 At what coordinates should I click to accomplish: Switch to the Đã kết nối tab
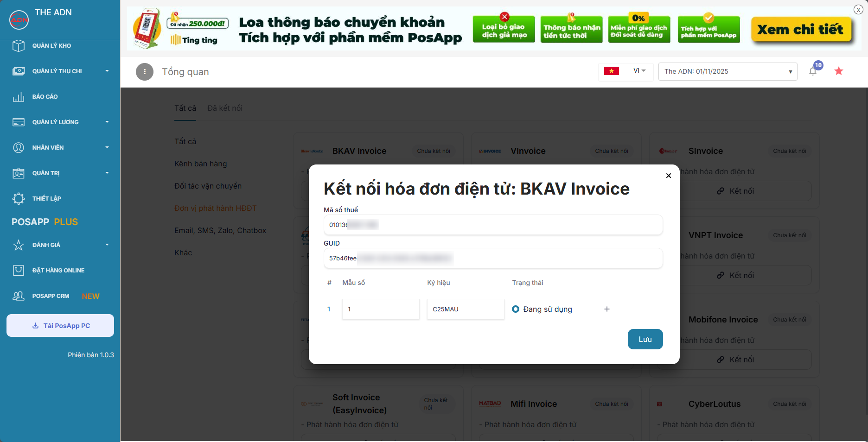click(225, 108)
